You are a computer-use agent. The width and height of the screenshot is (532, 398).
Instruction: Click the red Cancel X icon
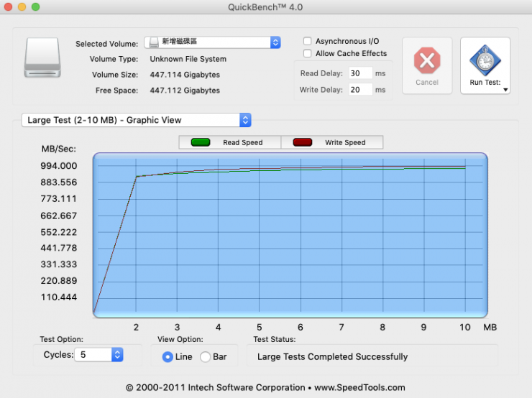[x=427, y=61]
